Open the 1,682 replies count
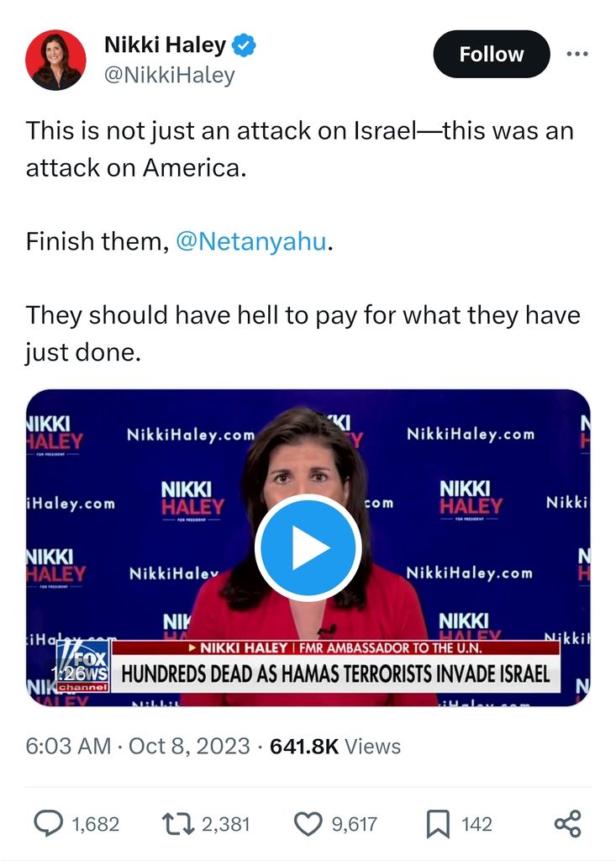 click(96, 824)
